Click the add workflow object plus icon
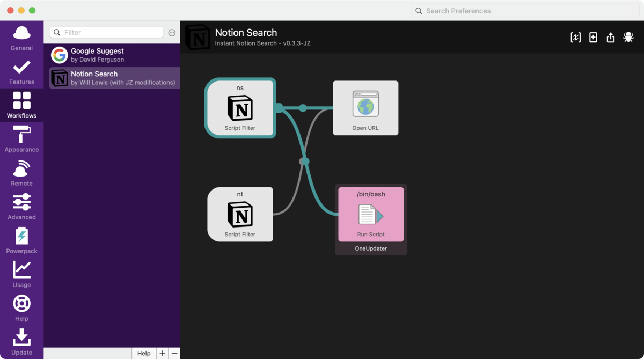The width and height of the screenshot is (644, 359). pyautogui.click(x=593, y=37)
